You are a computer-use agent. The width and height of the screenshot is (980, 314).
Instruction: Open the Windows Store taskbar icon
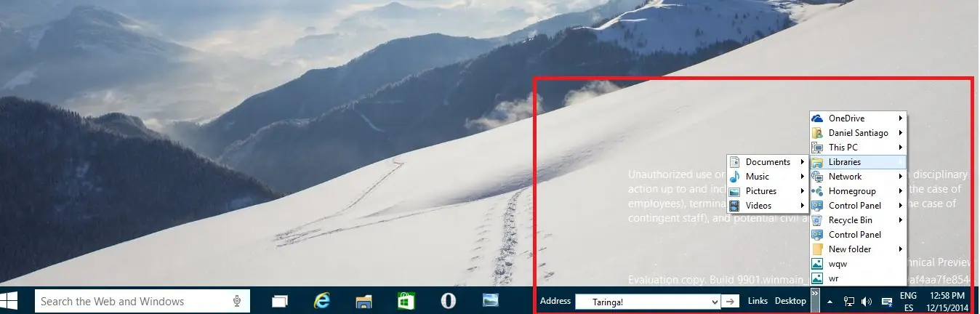click(x=406, y=301)
